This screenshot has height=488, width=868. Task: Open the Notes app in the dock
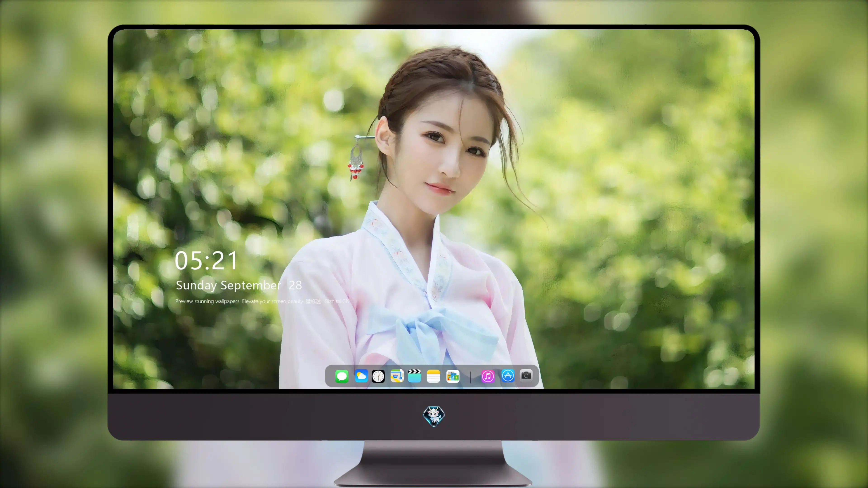[433, 376]
